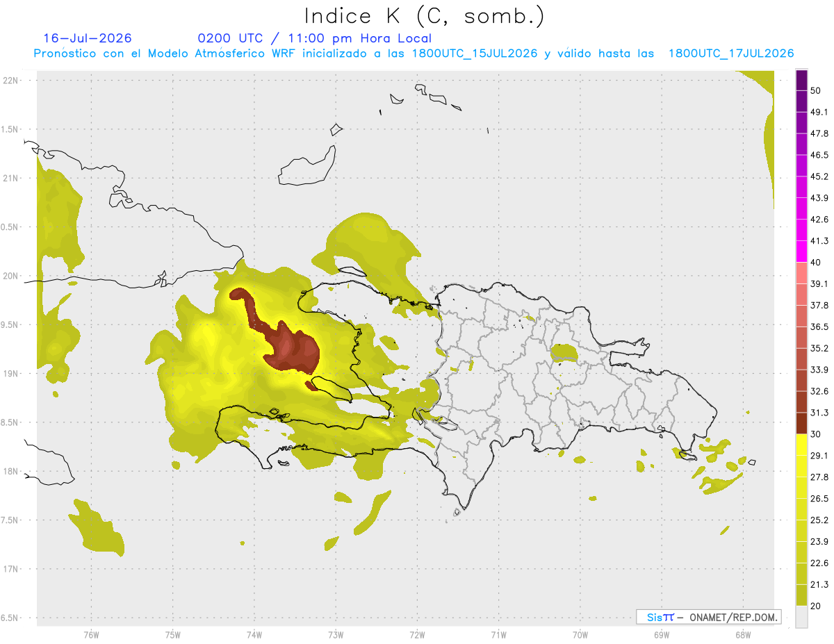Viewport: 834px width, 644px height.
Task: Click the 45.2 value on the color scale
Action: point(819,176)
